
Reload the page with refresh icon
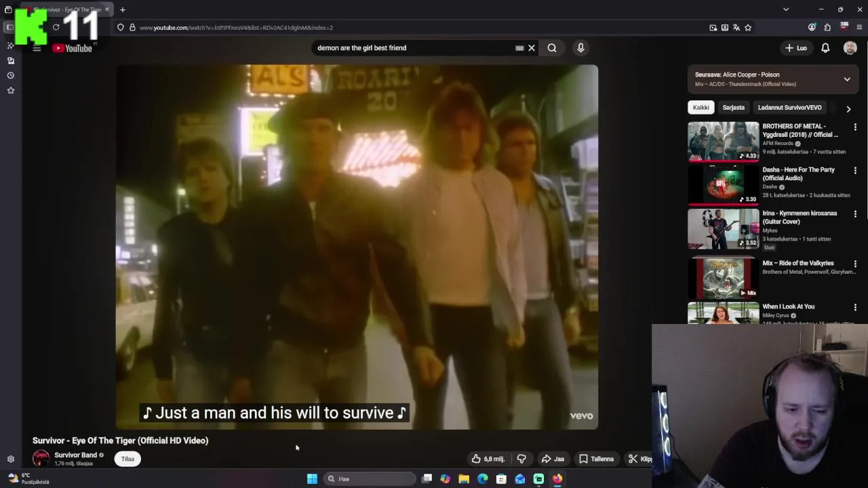coord(56,28)
